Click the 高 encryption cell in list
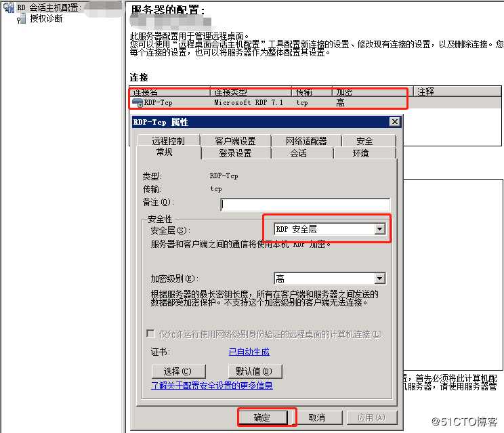 pos(340,103)
